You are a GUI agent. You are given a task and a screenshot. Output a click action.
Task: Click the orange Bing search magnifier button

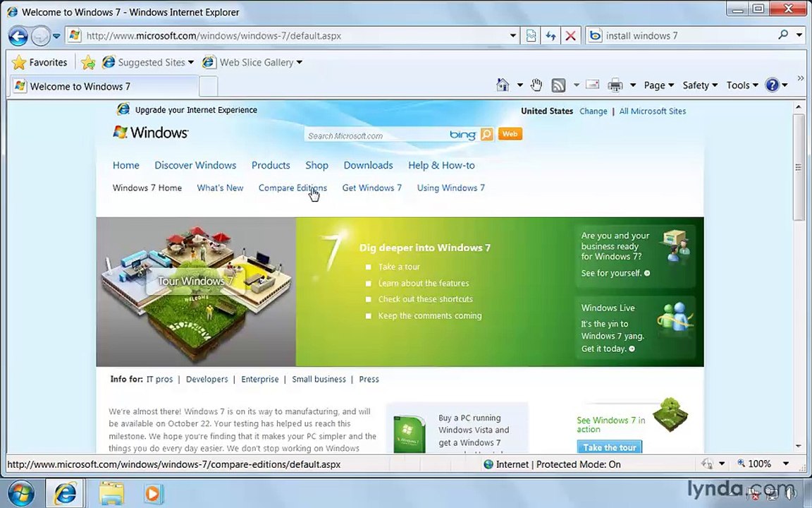point(487,135)
